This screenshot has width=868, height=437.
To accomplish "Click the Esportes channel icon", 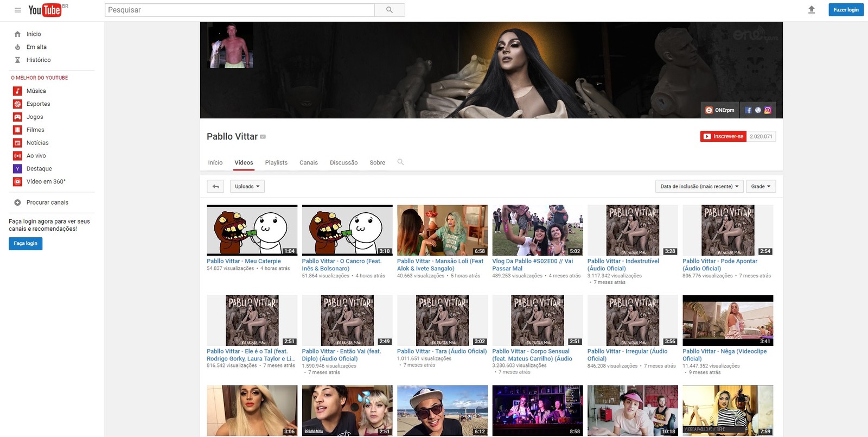I will click(x=17, y=104).
